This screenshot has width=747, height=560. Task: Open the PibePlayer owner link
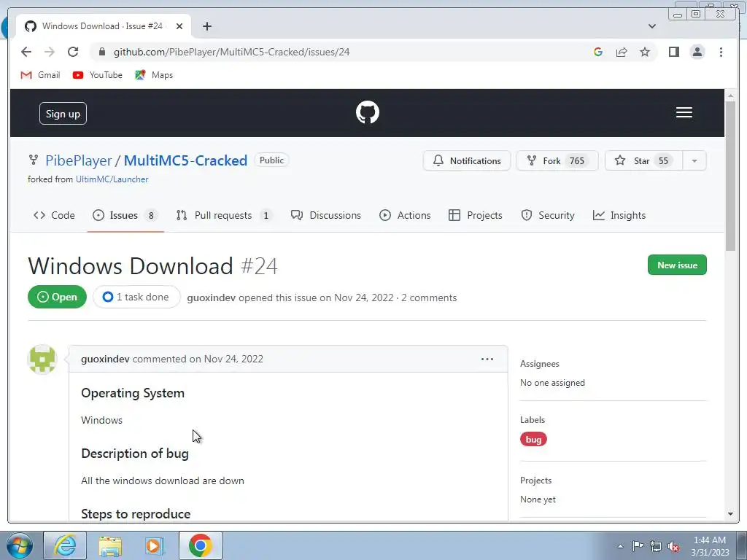(79, 160)
